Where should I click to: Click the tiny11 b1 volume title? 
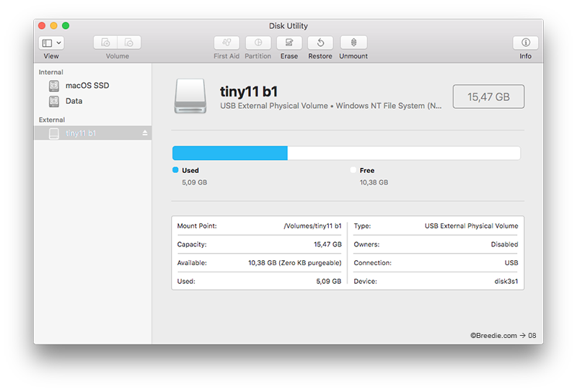coord(249,92)
